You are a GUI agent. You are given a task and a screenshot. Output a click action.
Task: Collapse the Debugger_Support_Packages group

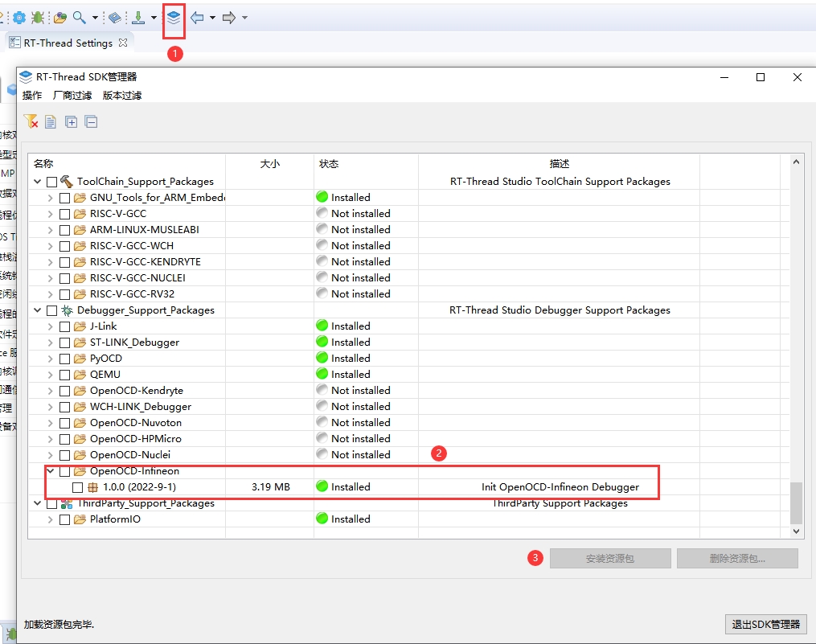[37, 310]
